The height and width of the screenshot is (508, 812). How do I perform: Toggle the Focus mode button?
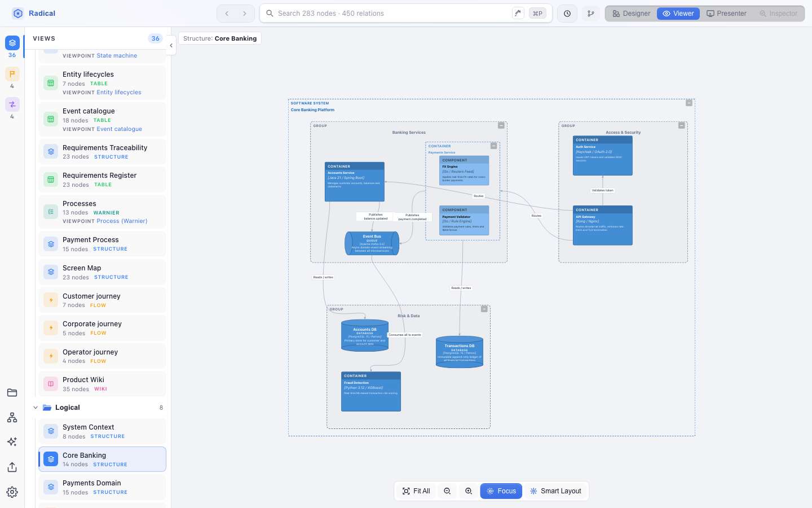(501, 491)
